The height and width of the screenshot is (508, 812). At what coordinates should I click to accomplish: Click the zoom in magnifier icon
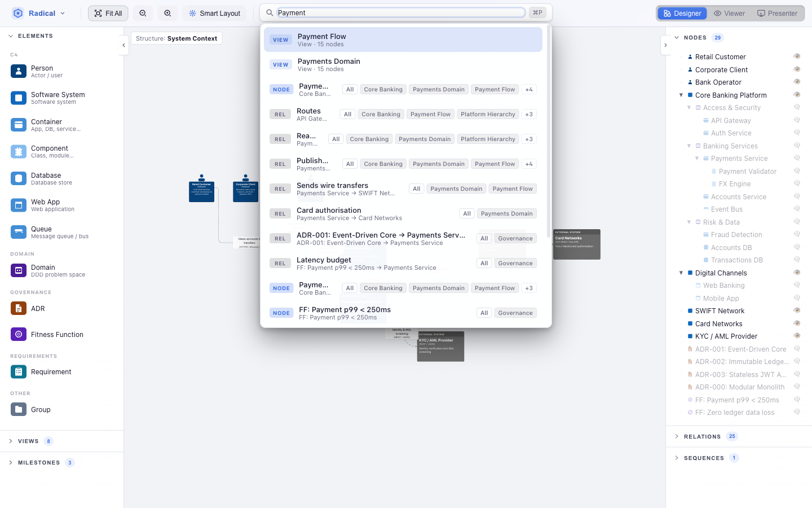click(x=167, y=13)
